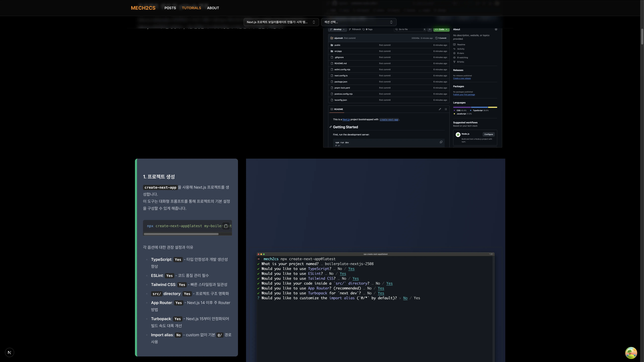
Task: Click the Create a new release link
Action: point(462,78)
